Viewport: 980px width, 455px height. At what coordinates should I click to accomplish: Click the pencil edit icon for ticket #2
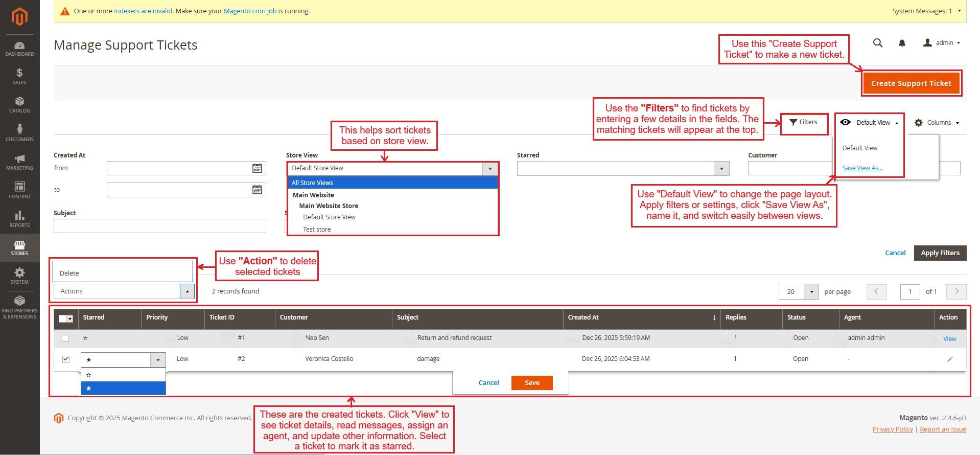[950, 359]
